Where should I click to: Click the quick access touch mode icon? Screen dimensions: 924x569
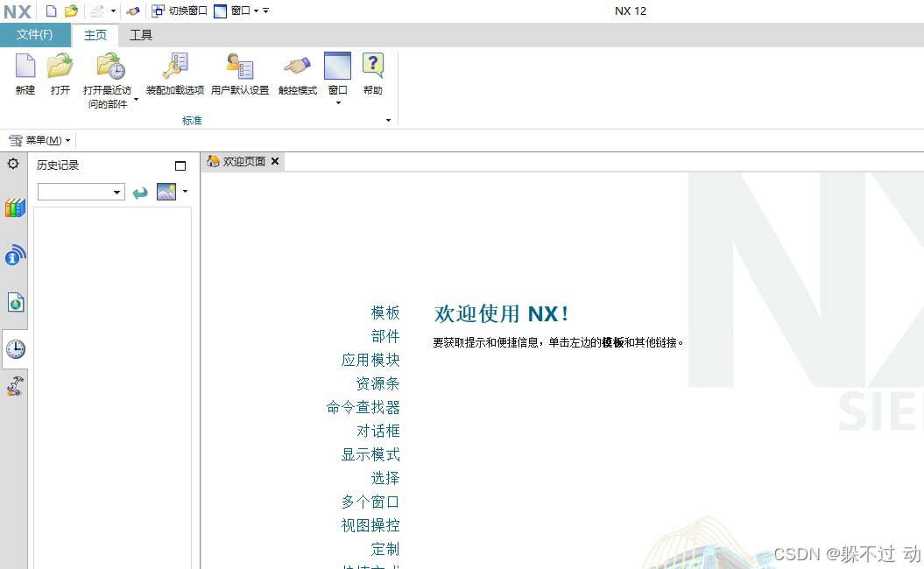tap(133, 11)
